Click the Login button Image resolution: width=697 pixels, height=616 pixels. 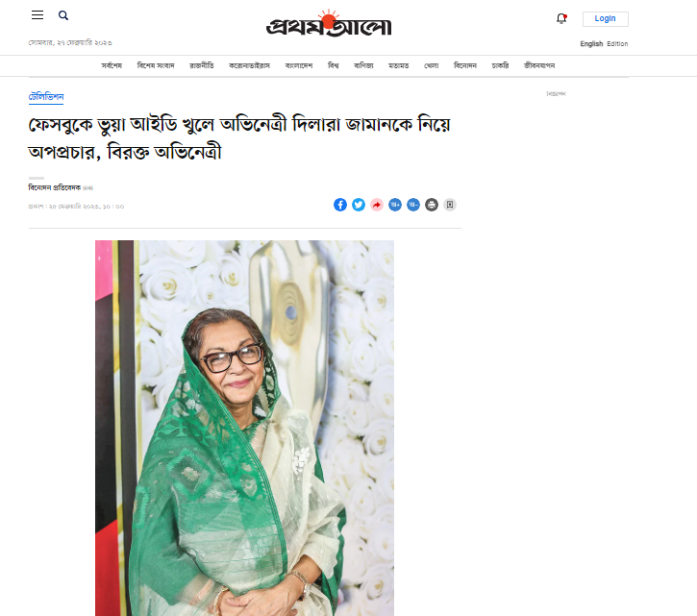[x=605, y=18]
